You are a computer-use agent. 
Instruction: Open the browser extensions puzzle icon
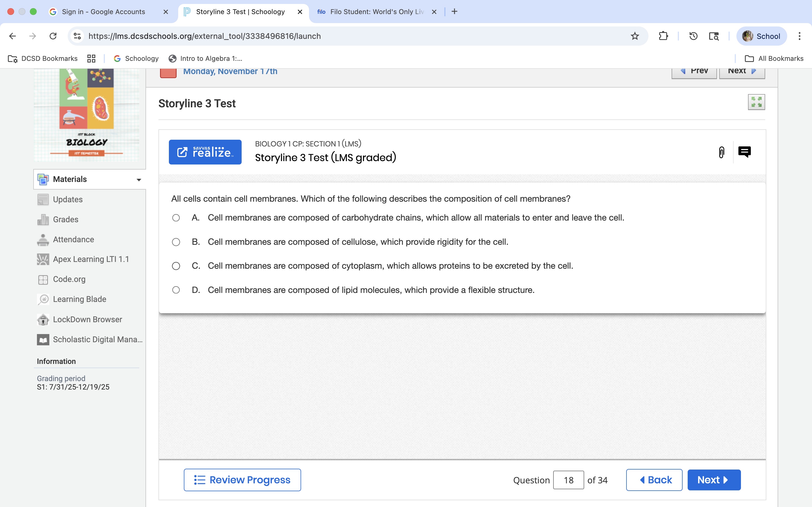pyautogui.click(x=663, y=36)
